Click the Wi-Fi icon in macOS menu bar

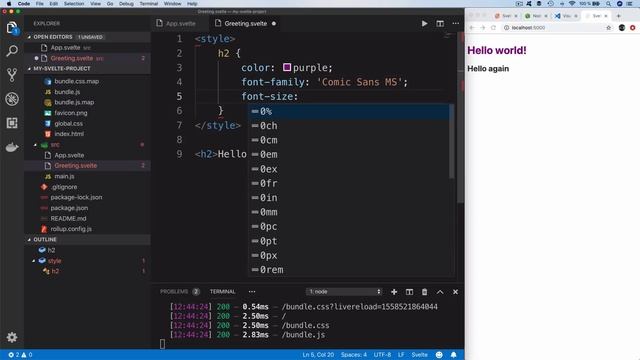point(572,4)
